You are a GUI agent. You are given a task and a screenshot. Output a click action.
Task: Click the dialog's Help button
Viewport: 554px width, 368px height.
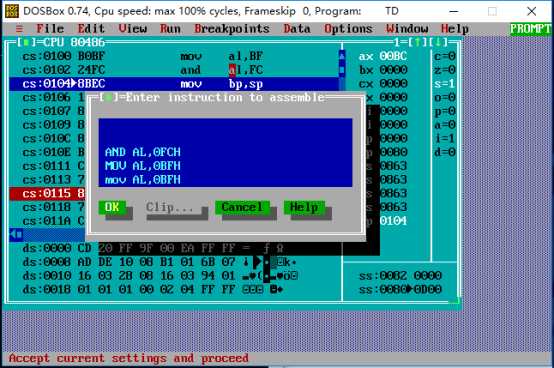tap(304, 207)
